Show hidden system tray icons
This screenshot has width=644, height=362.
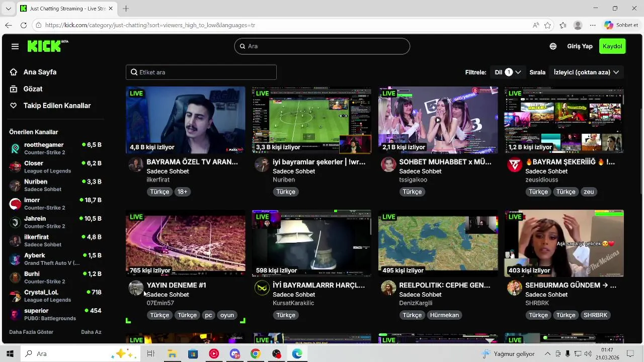click(x=548, y=354)
